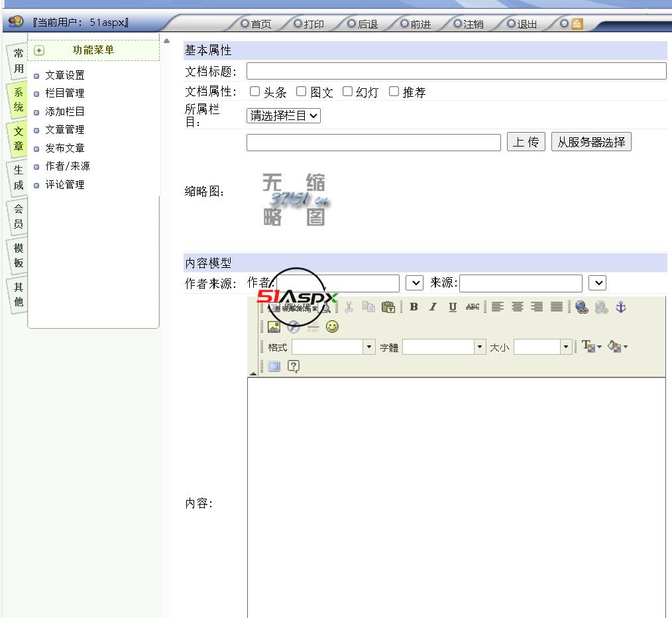Insert an image via the picture icon
This screenshot has height=618, width=672.
[x=274, y=327]
